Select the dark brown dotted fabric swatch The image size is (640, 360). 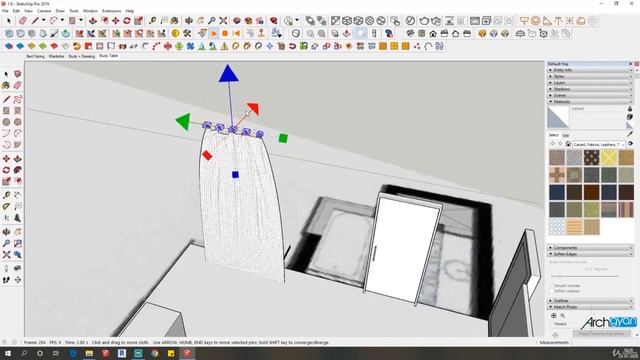[x=591, y=158]
